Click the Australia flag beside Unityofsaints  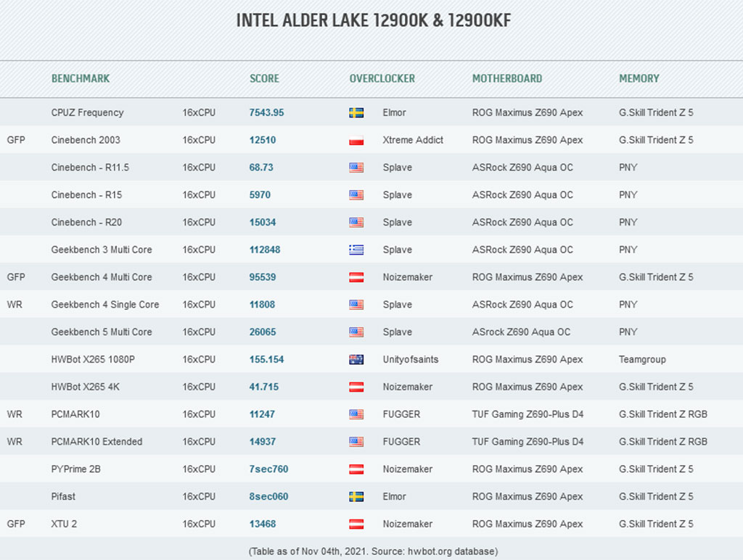tap(356, 360)
